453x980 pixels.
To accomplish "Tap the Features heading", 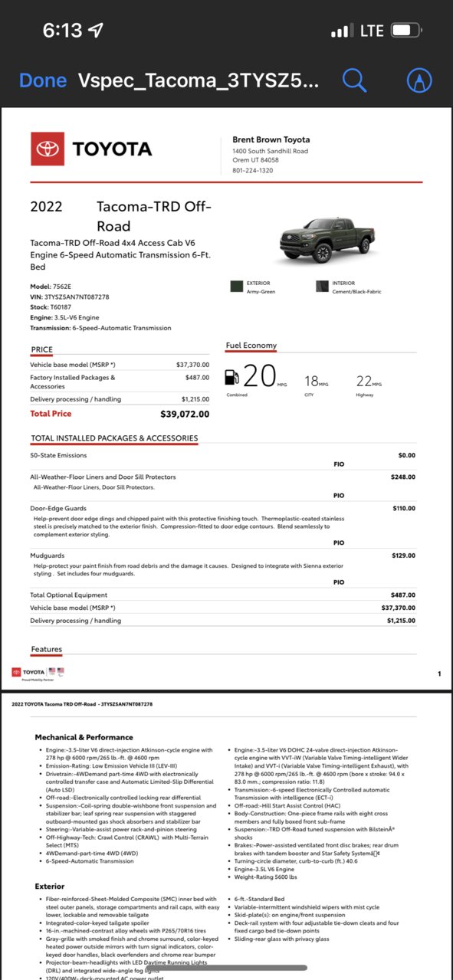I will click(x=47, y=650).
